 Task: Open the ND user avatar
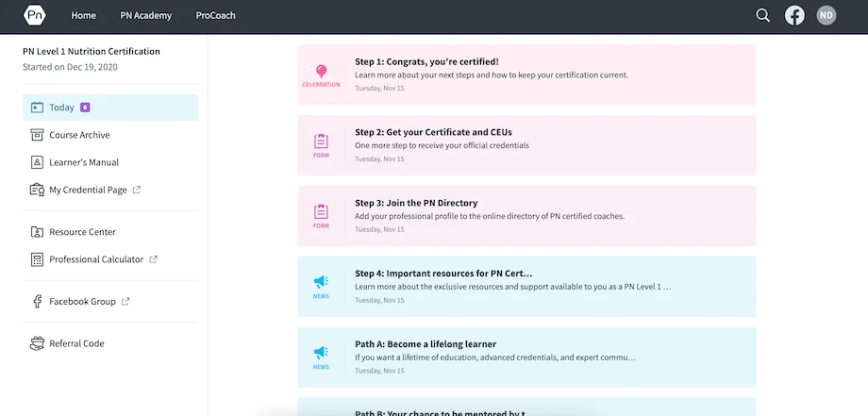(x=826, y=15)
